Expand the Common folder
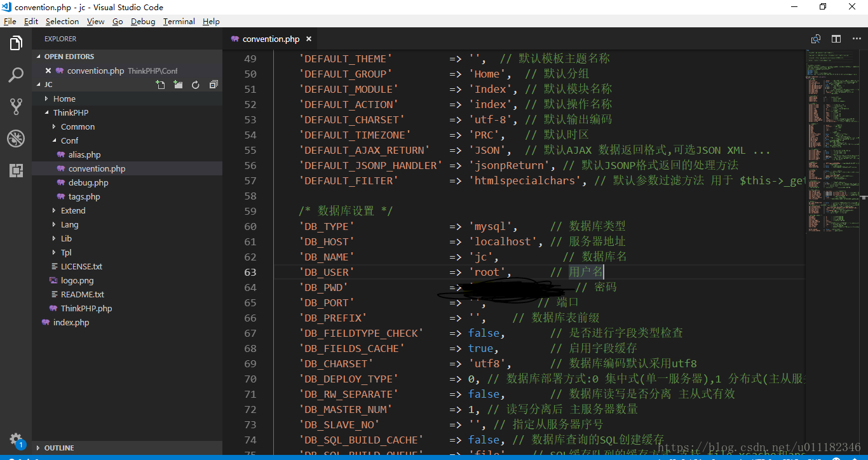 (x=127, y=126)
